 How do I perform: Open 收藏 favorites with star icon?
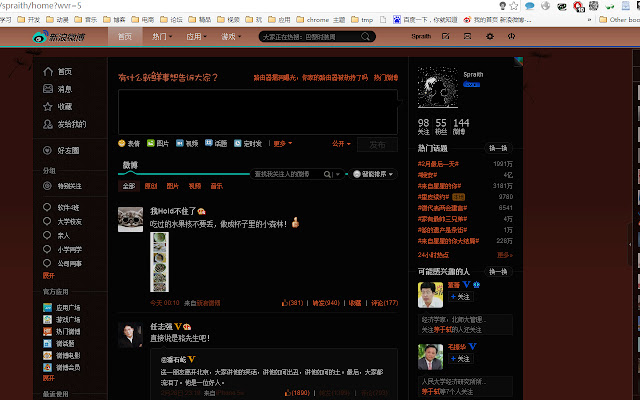coord(58,107)
